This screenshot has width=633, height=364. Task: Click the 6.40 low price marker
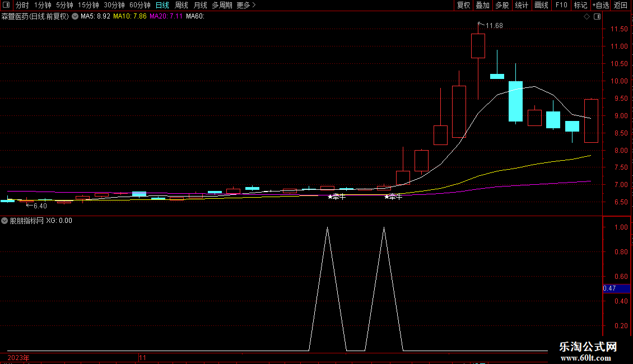click(x=40, y=206)
